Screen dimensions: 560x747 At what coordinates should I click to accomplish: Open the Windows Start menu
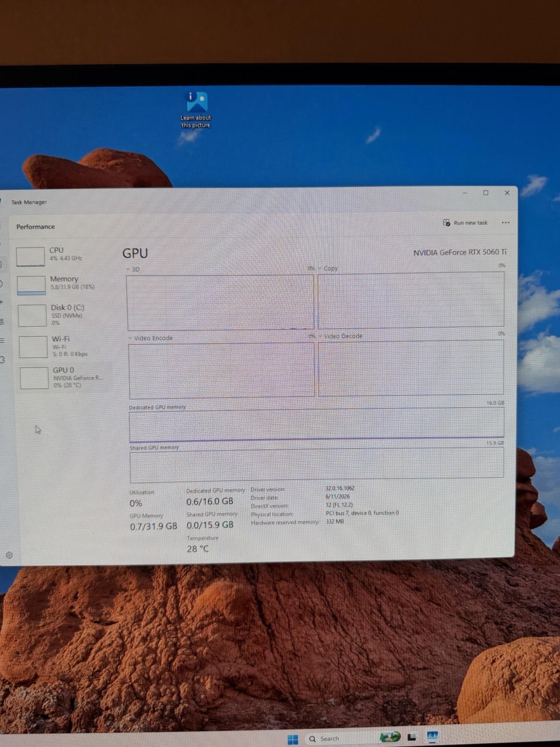[293, 739]
